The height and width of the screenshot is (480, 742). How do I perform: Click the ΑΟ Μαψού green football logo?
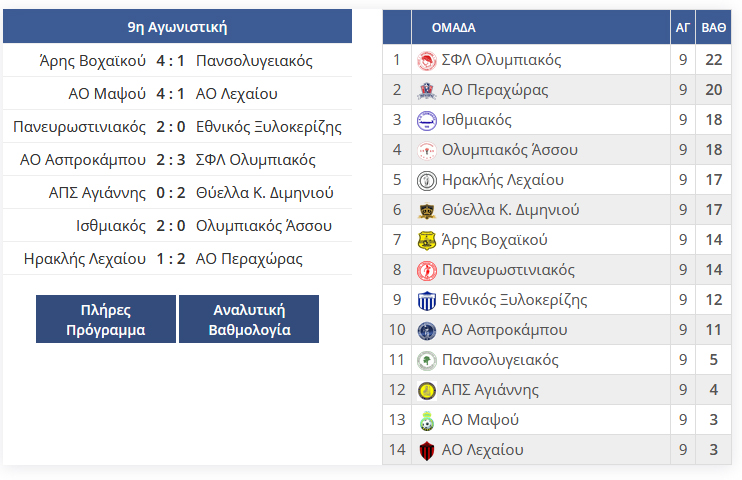point(426,420)
